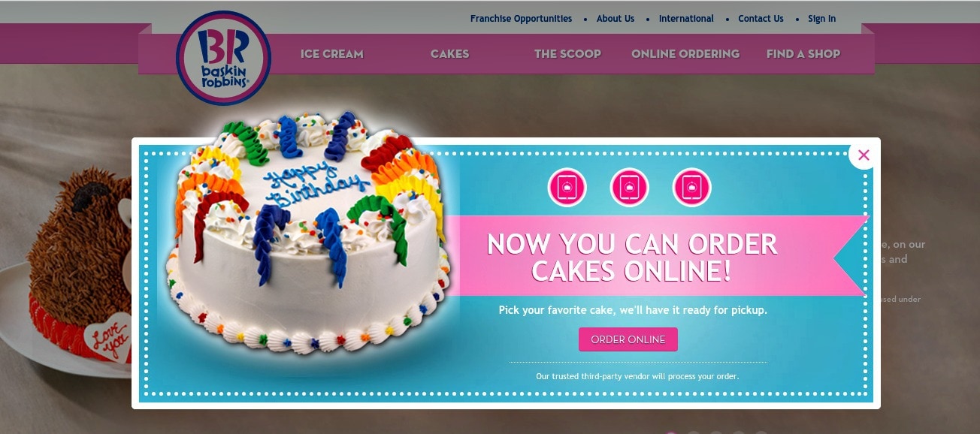Click the Baskin Robbins logo
Image resolution: width=980 pixels, height=434 pixels.
coord(223,58)
